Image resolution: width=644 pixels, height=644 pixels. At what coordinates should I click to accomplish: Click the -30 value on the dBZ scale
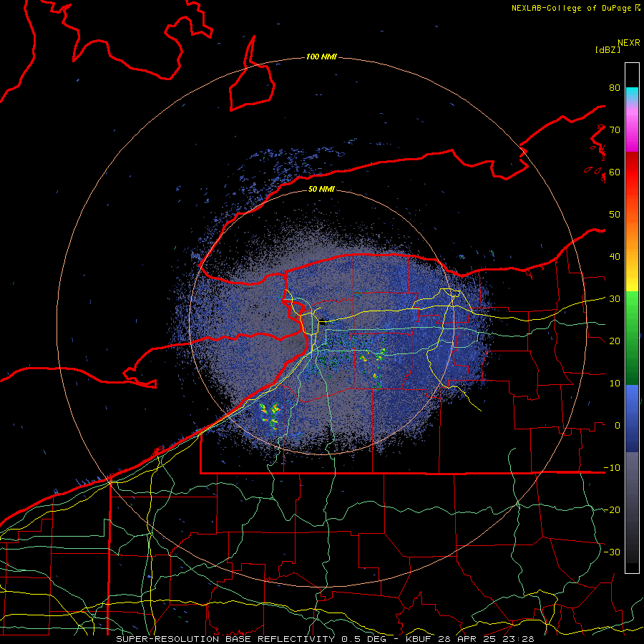click(x=612, y=552)
